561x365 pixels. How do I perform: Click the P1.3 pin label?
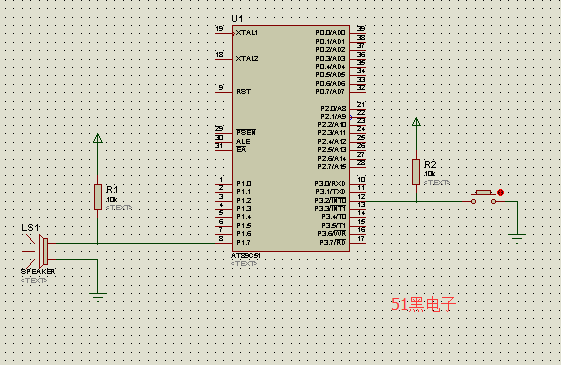tap(244, 209)
